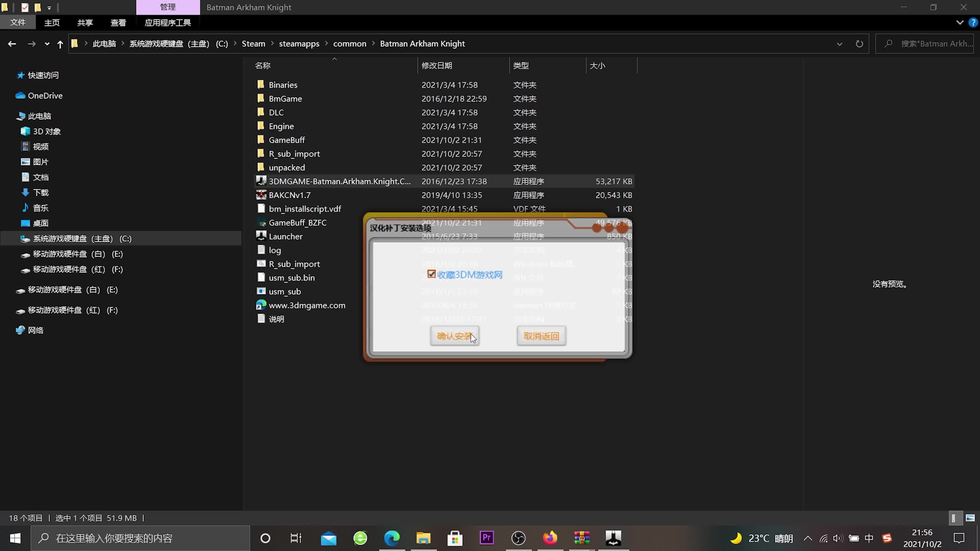
Task: Check the 收藏3DM游戏网 checkbox
Action: 431,274
